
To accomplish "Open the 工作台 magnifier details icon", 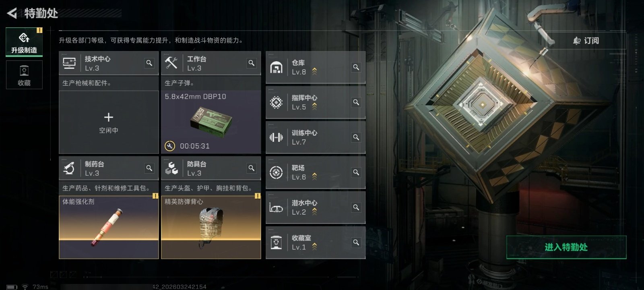I will point(252,63).
